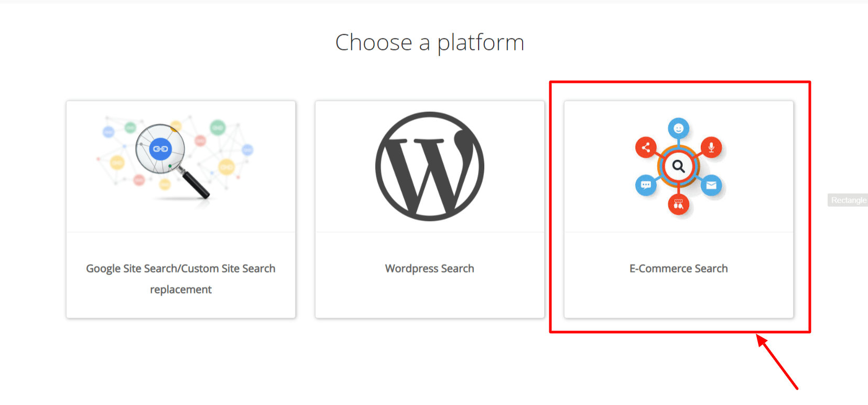Select the E-Commerce Search label
868x405 pixels.
(x=679, y=269)
